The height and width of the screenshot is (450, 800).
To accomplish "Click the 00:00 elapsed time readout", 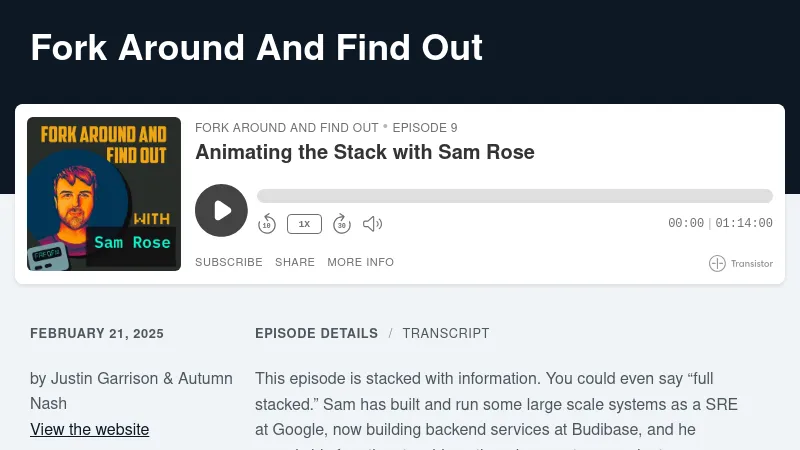I will click(x=686, y=224).
